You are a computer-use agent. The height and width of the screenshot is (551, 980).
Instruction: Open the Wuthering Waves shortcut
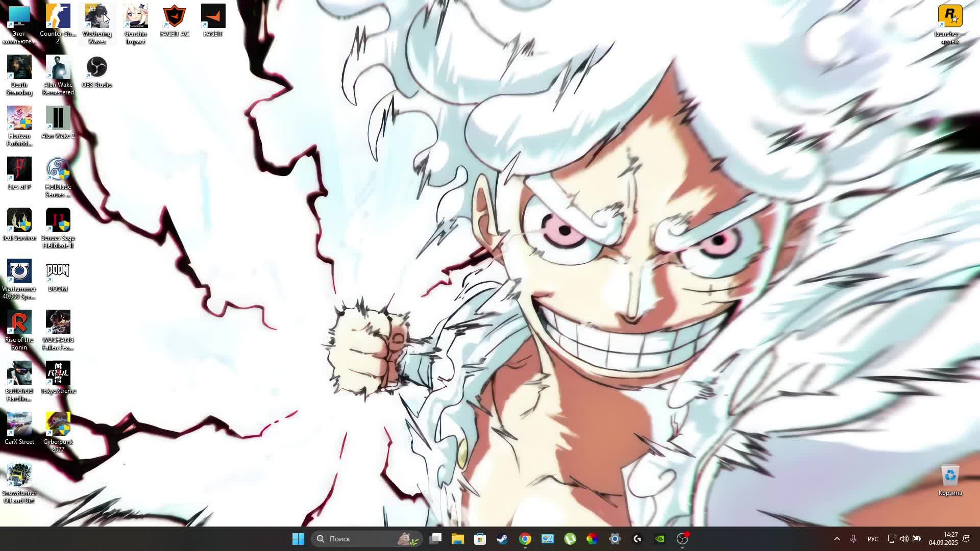click(96, 17)
